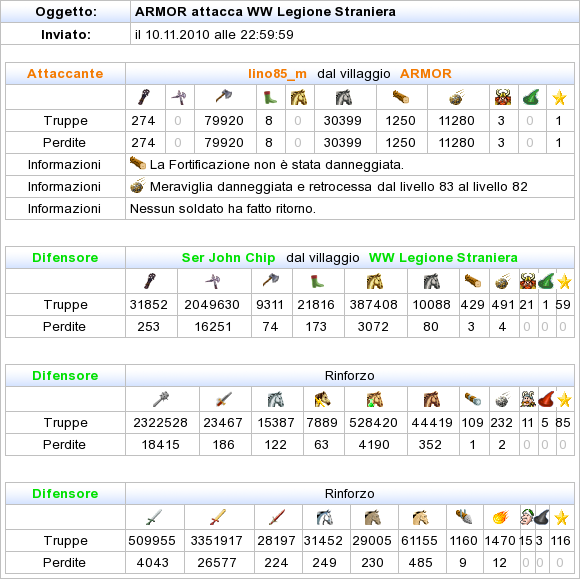This screenshot has height=579, width=580.
Task: Click Axeman icon in Ser John Chip table
Action: (x=271, y=280)
